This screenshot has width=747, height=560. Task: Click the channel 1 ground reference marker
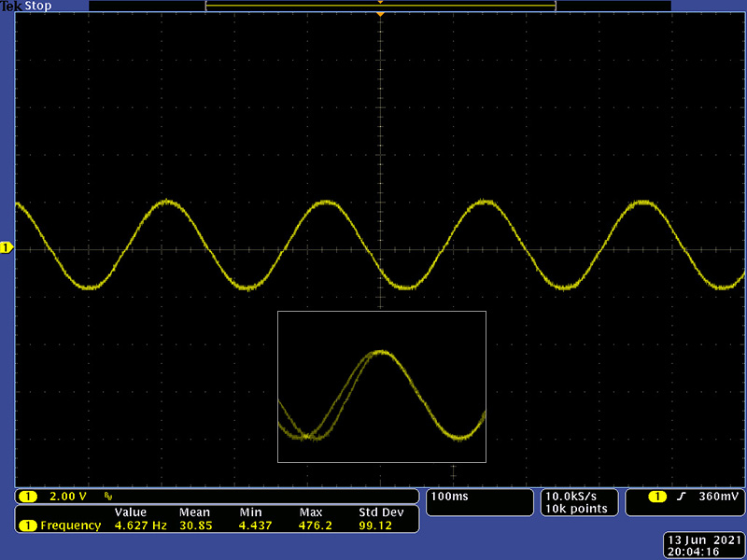tap(7, 247)
